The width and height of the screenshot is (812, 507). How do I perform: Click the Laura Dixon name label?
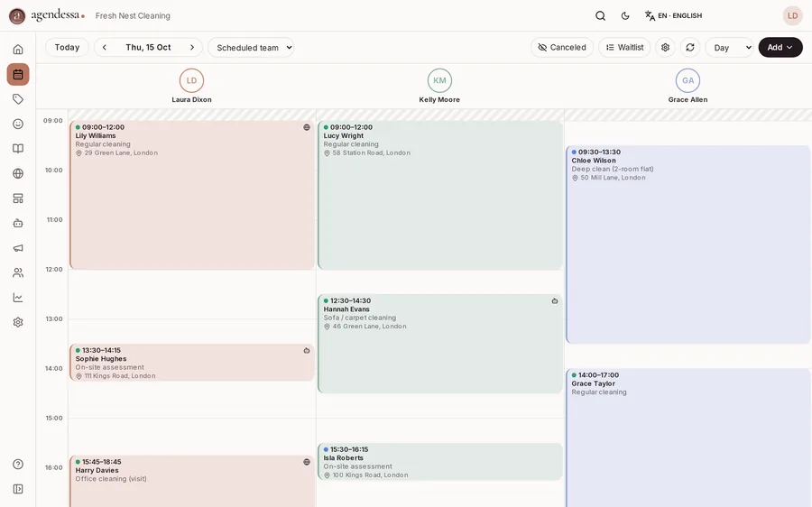[x=191, y=99]
